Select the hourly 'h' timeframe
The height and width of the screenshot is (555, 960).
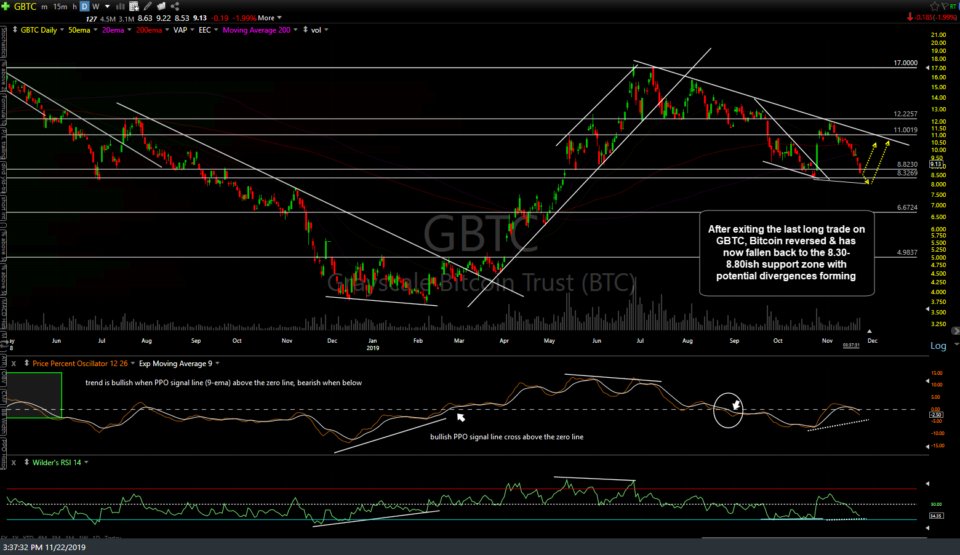pos(75,7)
